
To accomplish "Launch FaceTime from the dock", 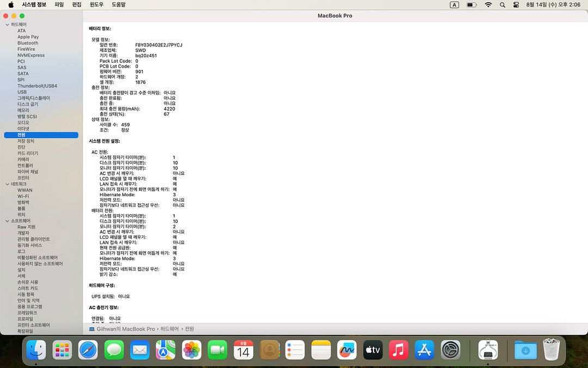I will click(x=217, y=351).
